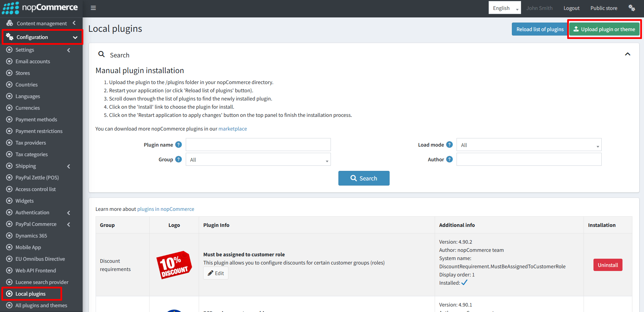Open All plugins and themes menu item
Viewport: 644px width, 312px height.
(x=41, y=306)
